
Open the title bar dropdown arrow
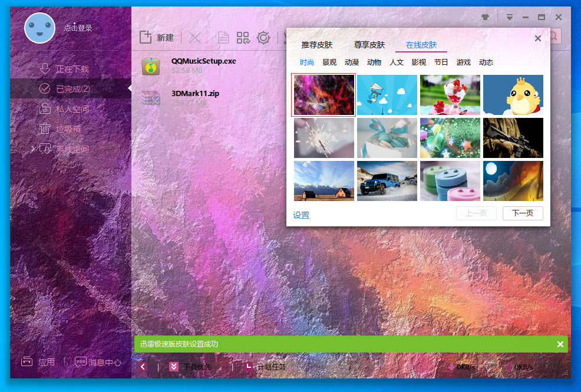point(508,17)
